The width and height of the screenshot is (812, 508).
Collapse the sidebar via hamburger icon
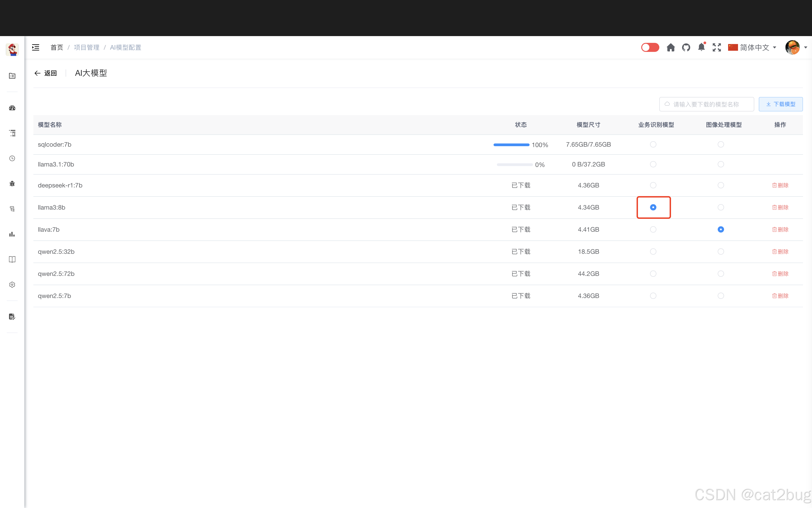pyautogui.click(x=36, y=47)
